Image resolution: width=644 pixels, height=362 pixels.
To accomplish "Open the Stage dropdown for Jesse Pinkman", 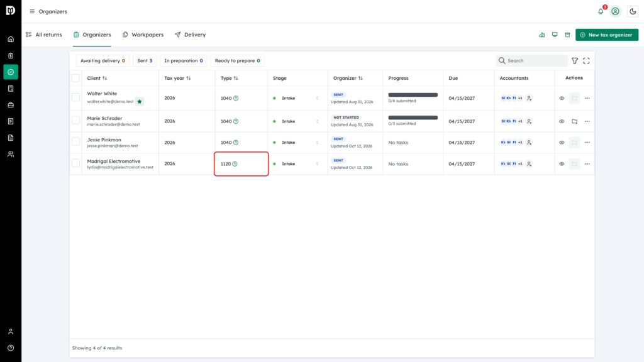I will [x=296, y=143].
